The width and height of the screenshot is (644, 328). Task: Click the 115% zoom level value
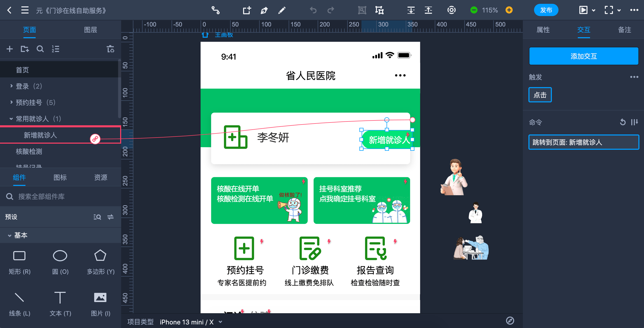pyautogui.click(x=490, y=10)
